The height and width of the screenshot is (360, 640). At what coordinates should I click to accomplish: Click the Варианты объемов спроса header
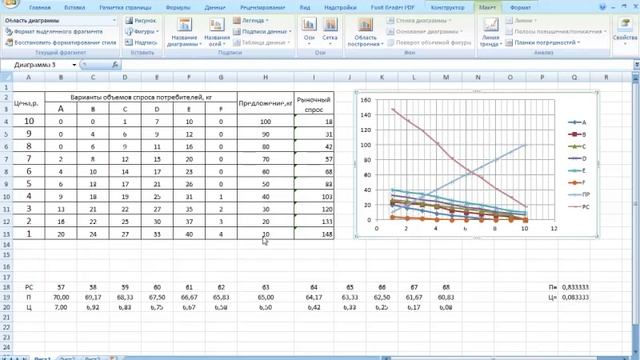tap(141, 97)
